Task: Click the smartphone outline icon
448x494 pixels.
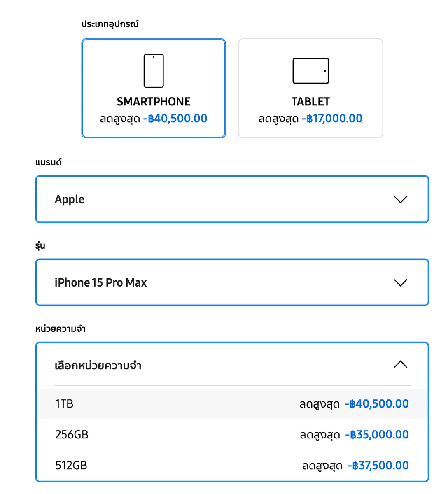Action: click(154, 71)
